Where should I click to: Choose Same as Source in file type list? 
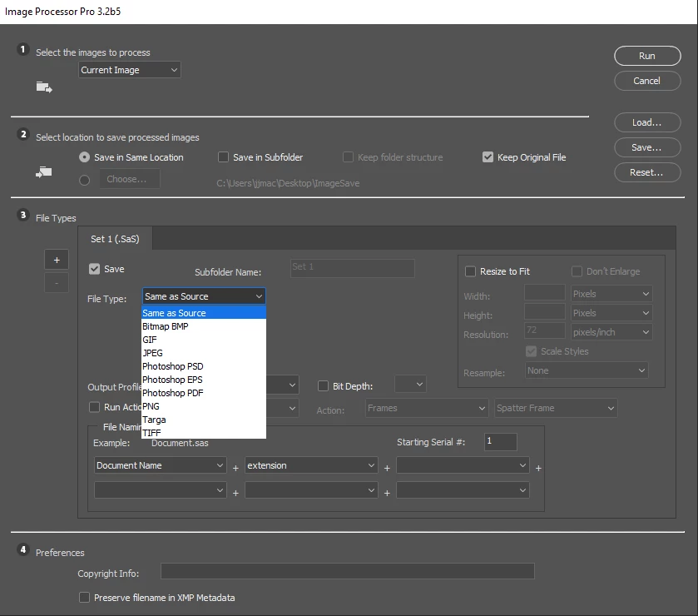pyautogui.click(x=204, y=313)
